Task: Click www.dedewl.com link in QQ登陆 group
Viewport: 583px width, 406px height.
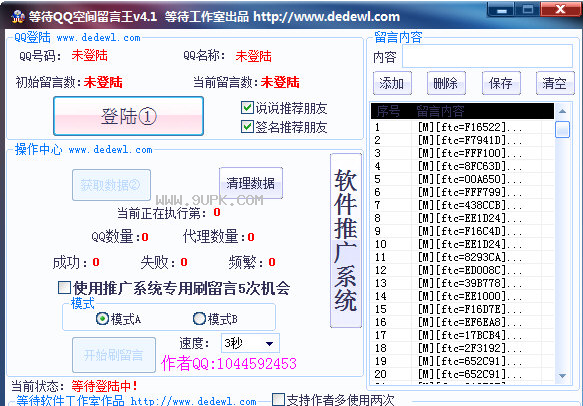Action: (x=99, y=38)
